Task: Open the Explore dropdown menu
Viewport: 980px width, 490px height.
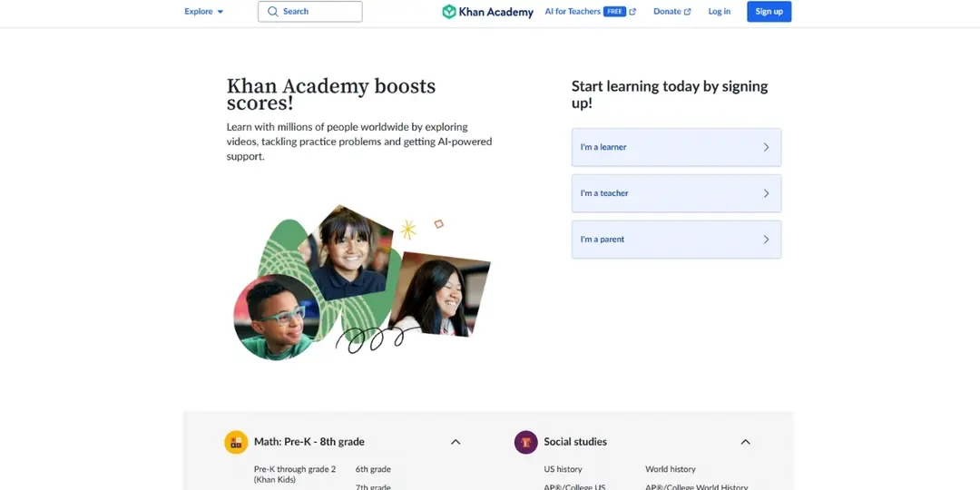Action: [204, 11]
